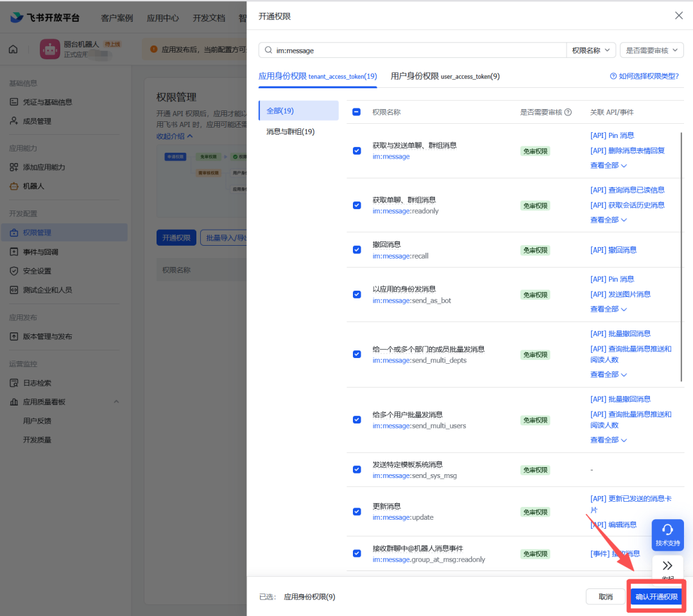
Task: Expand 查看全部 for send_as_bot row
Action: (608, 309)
